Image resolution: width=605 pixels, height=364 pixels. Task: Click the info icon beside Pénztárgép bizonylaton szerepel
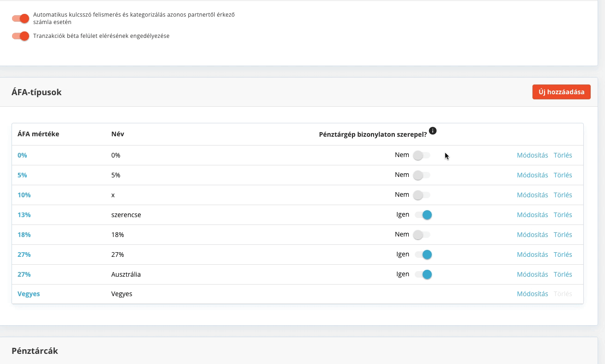click(432, 131)
